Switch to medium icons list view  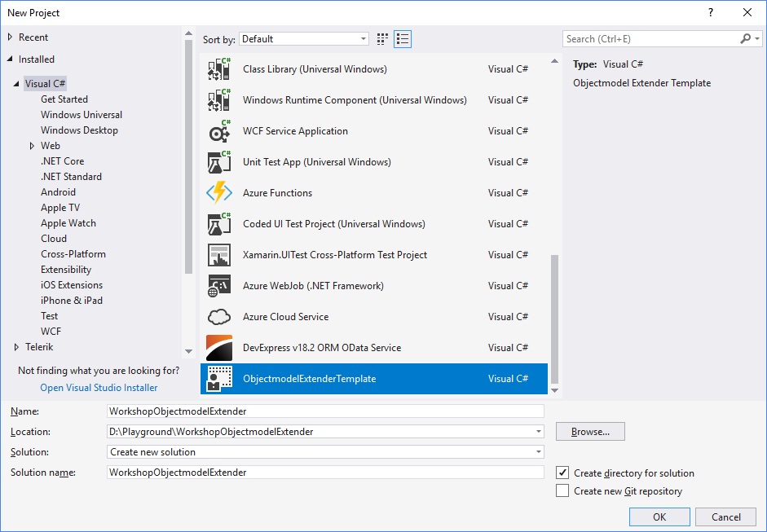pyautogui.click(x=403, y=39)
